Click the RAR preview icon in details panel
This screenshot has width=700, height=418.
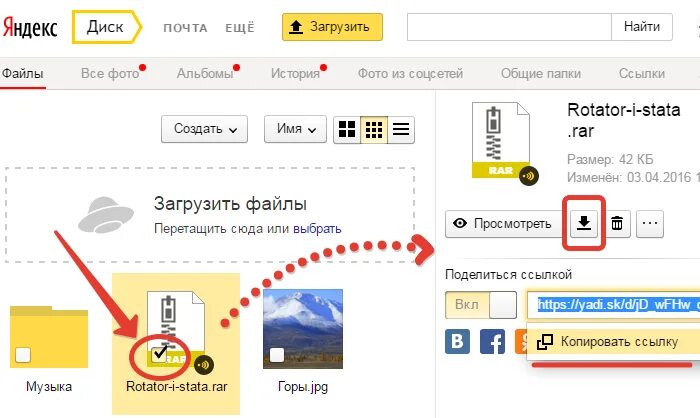click(x=501, y=140)
